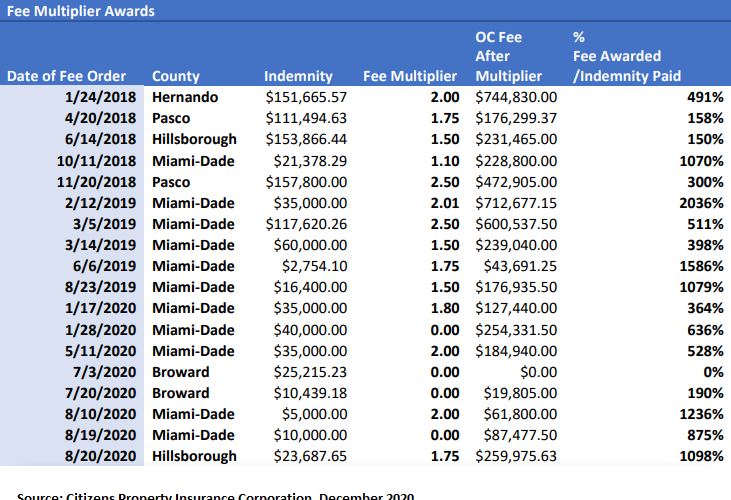The height and width of the screenshot is (500, 731).
Task: Select the 'Date of Fee Order' column header
Action: [x=66, y=76]
